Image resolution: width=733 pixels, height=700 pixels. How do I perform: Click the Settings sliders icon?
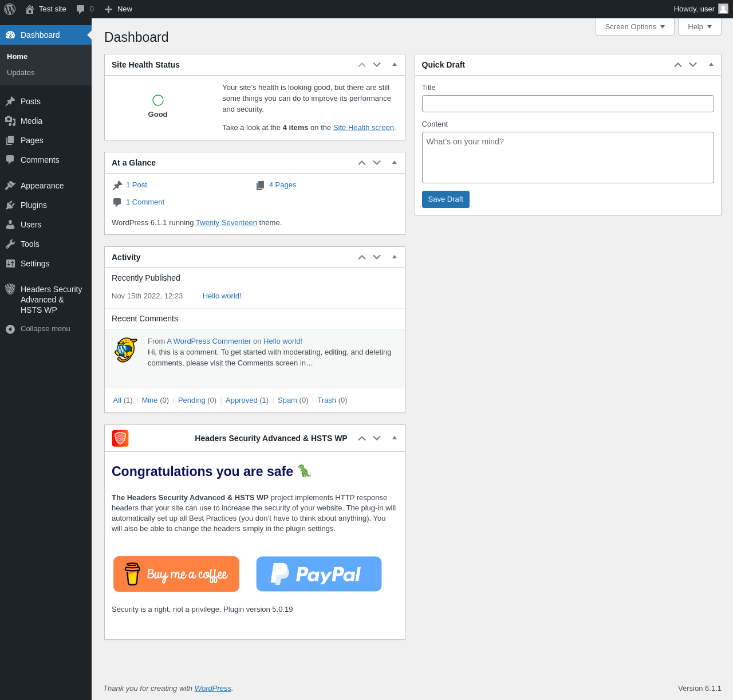pos(10,264)
